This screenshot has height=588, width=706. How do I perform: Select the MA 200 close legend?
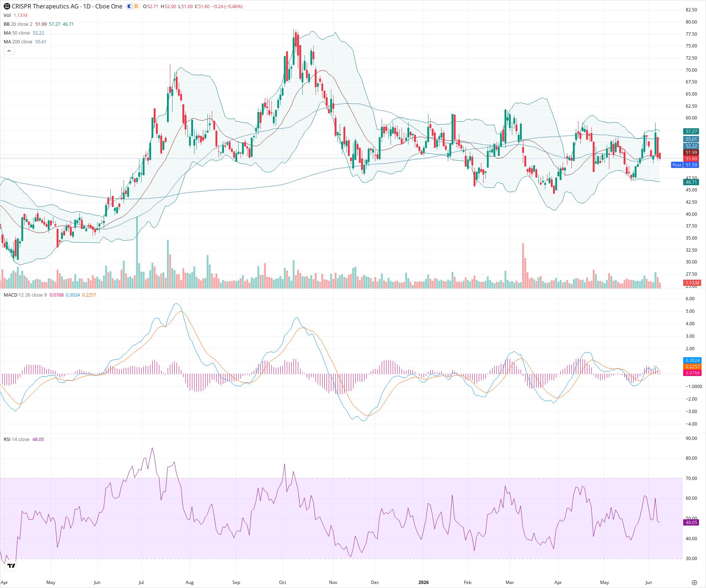pos(18,42)
